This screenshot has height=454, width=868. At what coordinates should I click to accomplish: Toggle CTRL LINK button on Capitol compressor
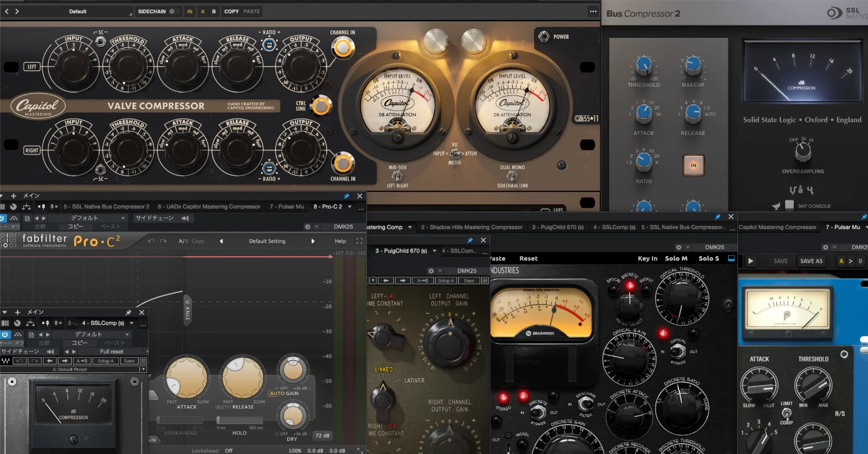tap(321, 106)
